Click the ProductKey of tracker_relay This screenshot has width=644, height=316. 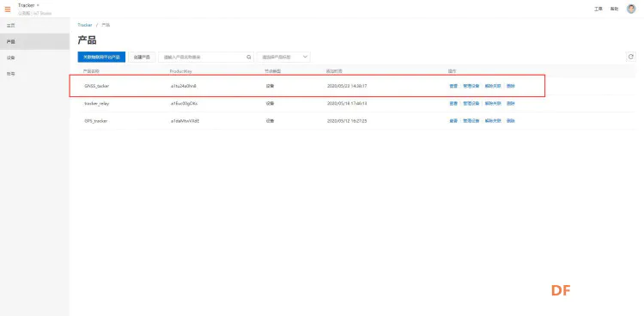pos(184,104)
